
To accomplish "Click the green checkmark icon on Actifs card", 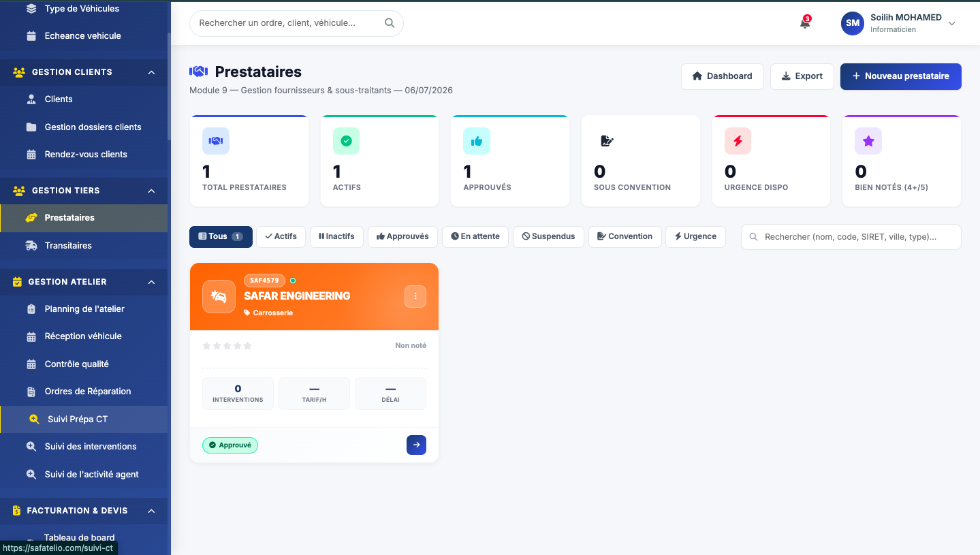I will pyautogui.click(x=346, y=141).
